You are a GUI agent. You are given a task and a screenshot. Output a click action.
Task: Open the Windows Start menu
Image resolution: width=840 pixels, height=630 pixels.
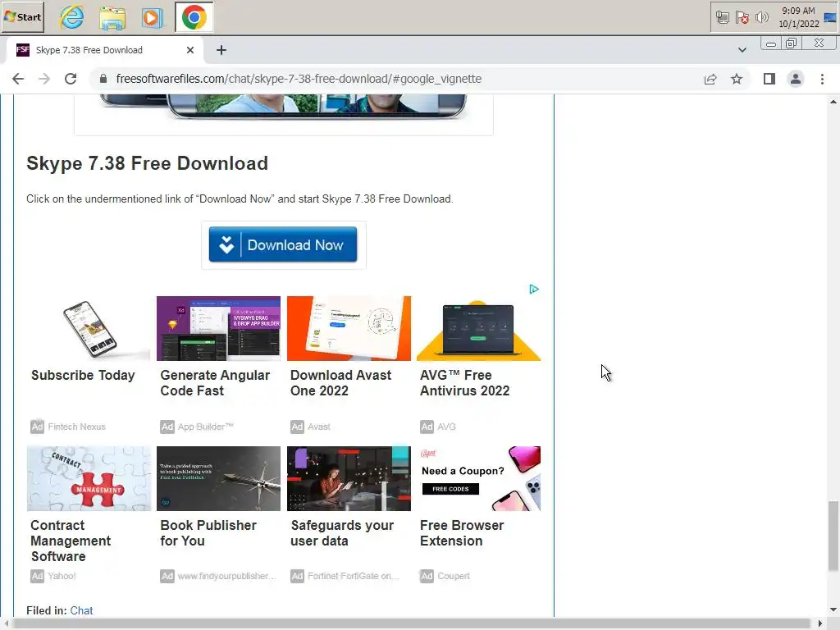[22, 17]
